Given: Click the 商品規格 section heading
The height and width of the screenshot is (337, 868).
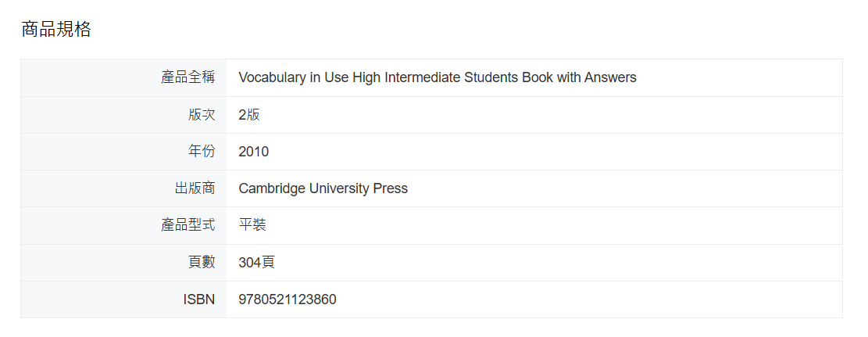Looking at the screenshot, I should click(x=56, y=29).
